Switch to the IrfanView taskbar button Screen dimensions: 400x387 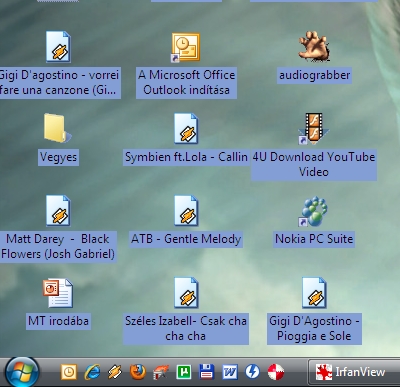pyautogui.click(x=354, y=372)
